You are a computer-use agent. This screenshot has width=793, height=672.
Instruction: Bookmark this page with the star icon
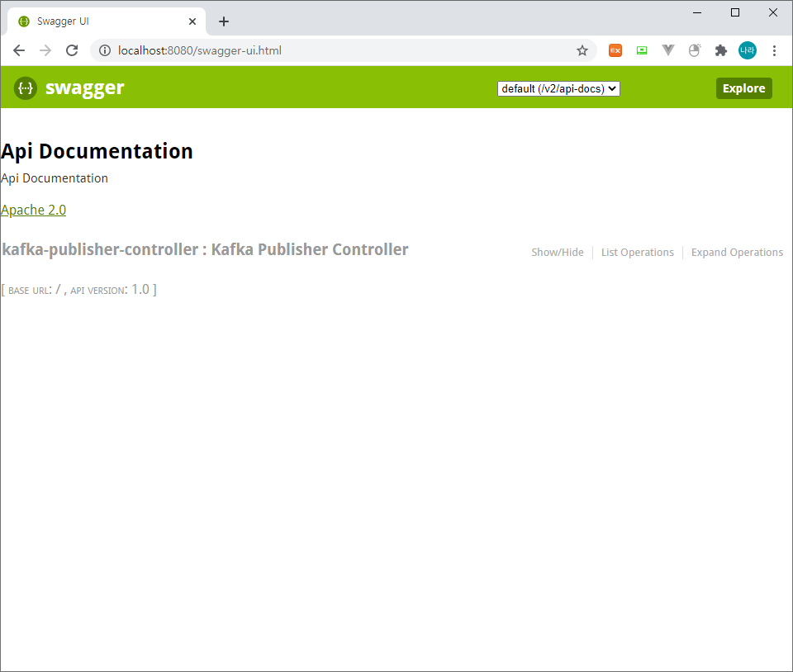tap(582, 50)
